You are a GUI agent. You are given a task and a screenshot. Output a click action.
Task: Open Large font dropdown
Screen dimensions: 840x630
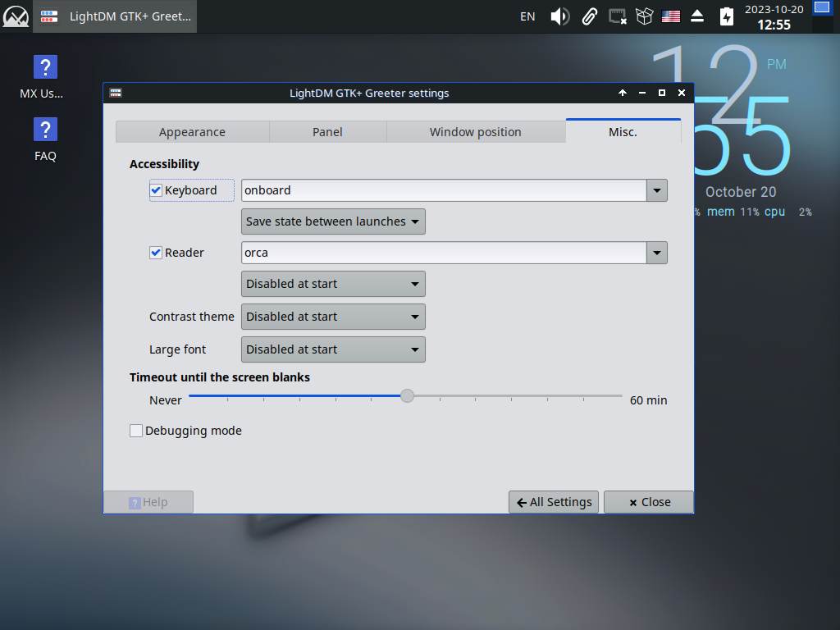pos(333,349)
